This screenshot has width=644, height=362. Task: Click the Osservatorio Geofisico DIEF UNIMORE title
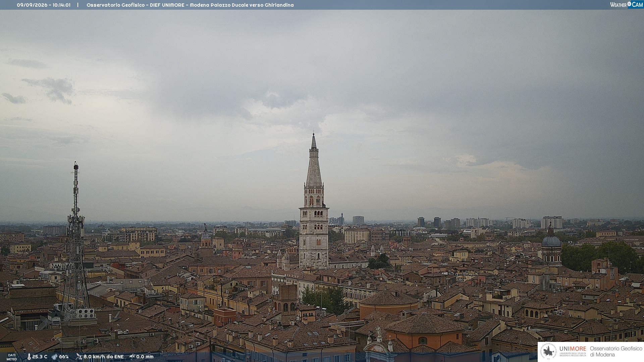(190, 5)
